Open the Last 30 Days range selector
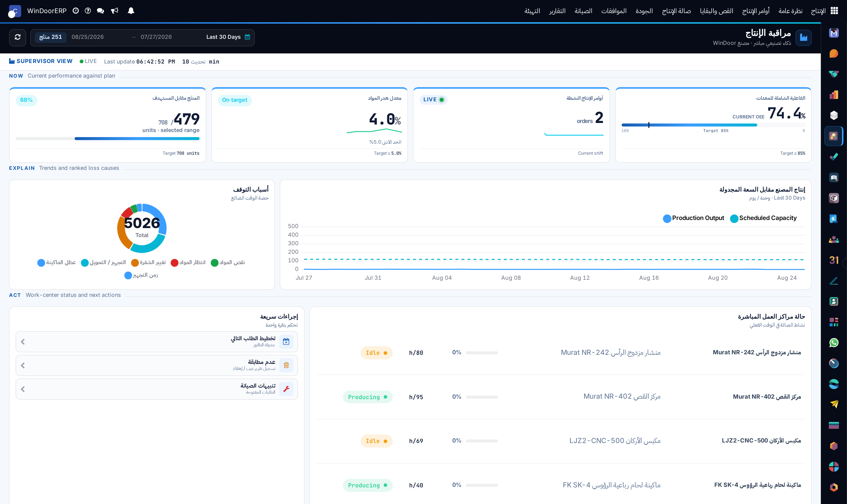Screen dimensions: 847x504 click(x=223, y=37)
